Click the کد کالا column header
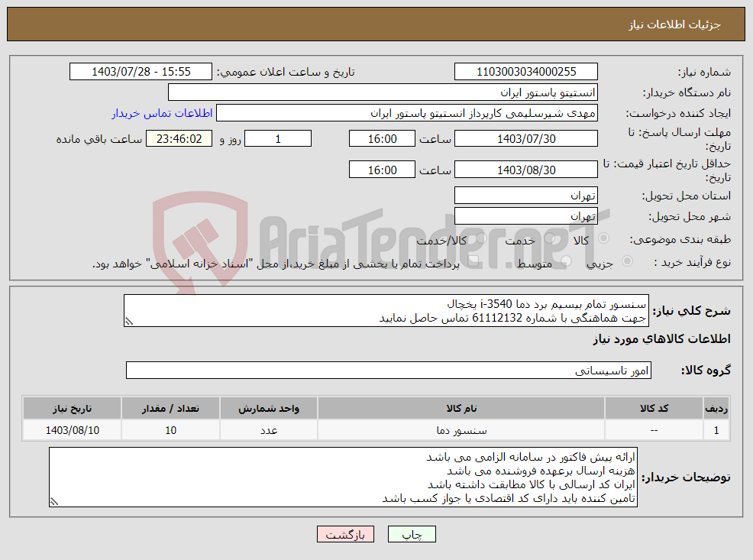The image size is (753, 560). (654, 408)
